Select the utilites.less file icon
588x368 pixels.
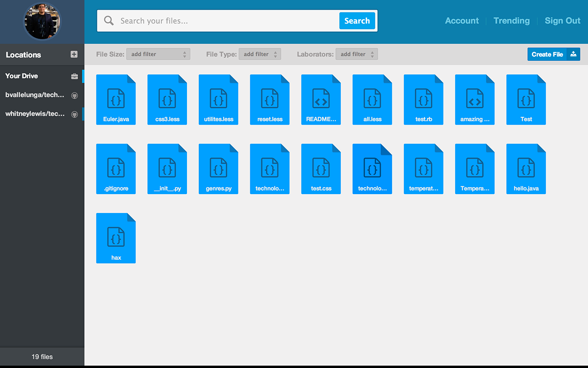pos(219,99)
